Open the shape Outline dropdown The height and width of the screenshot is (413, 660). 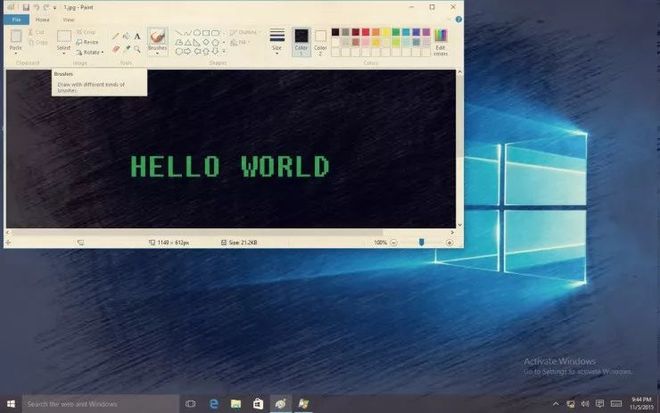244,32
